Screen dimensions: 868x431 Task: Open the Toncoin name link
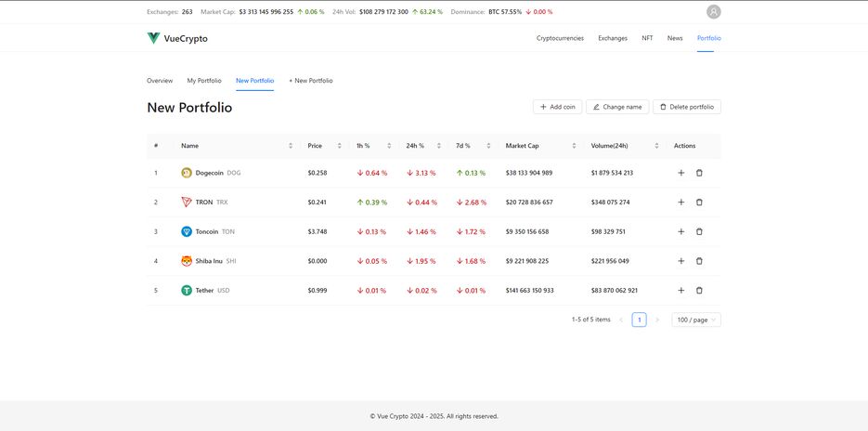(x=207, y=231)
